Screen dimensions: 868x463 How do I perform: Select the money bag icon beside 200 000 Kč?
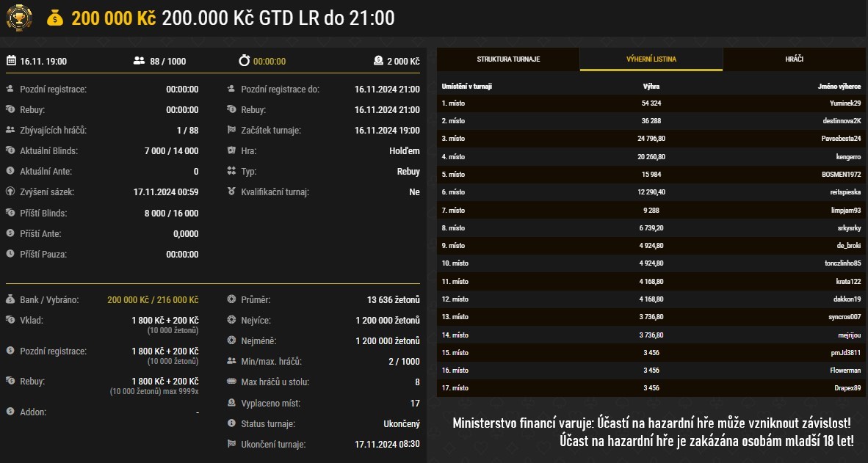click(57, 18)
